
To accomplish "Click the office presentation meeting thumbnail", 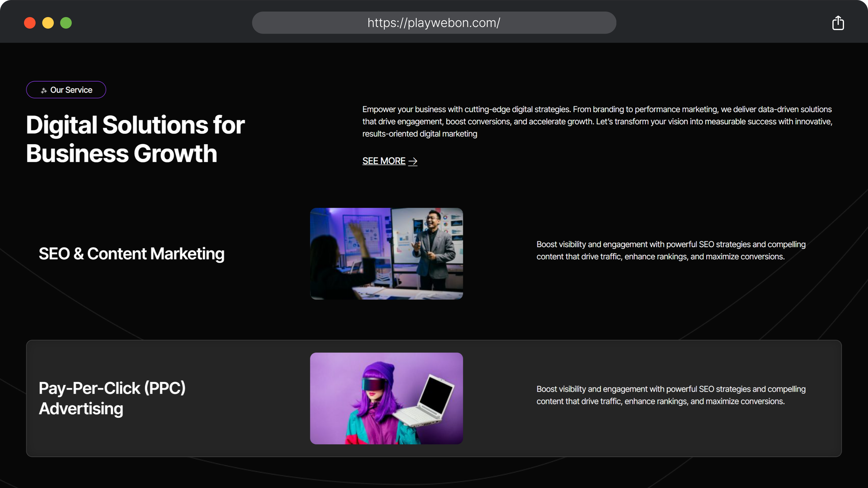I will 386,254.
